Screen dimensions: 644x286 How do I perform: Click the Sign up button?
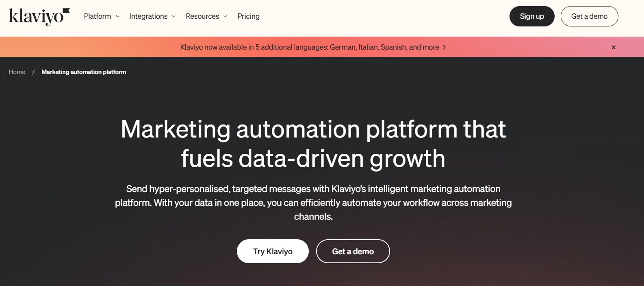coord(532,16)
